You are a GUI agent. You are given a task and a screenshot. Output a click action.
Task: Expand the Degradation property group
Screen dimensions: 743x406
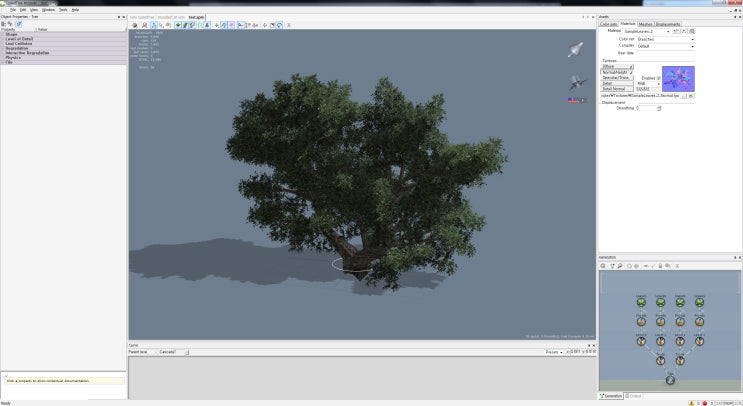[17, 48]
